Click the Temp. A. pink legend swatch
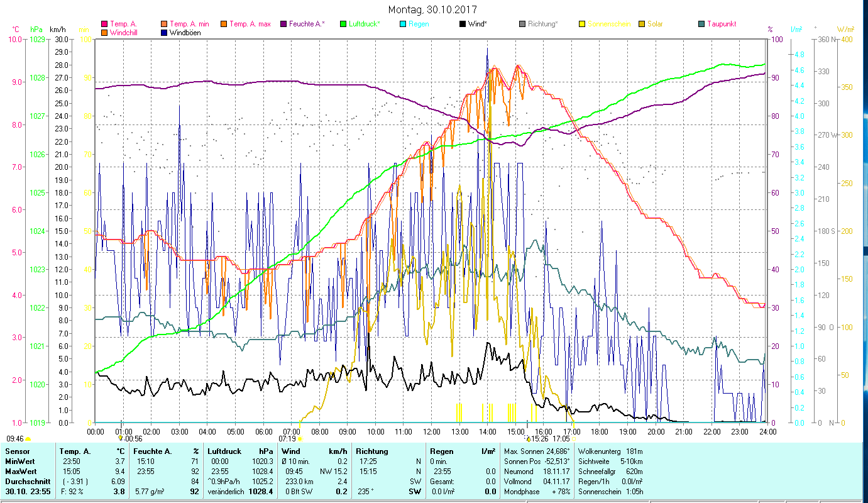Viewport: 868px width, 503px height. pos(104,25)
